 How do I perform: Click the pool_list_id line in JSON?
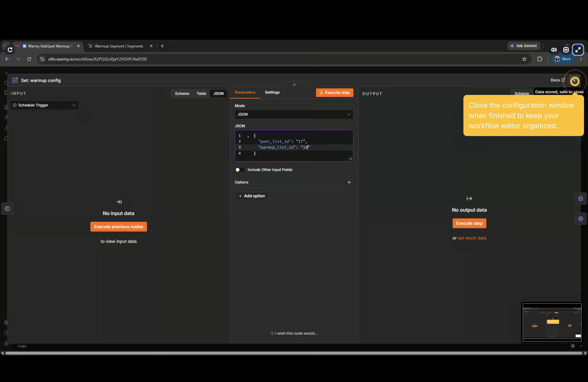(283, 141)
